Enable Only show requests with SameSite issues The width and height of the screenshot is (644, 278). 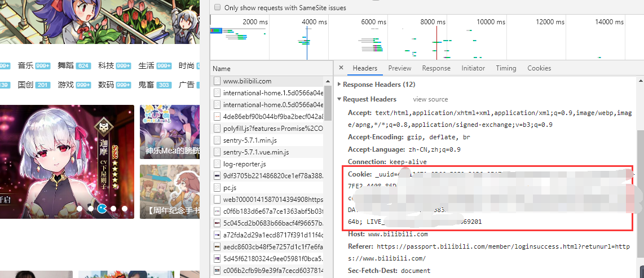217,7
